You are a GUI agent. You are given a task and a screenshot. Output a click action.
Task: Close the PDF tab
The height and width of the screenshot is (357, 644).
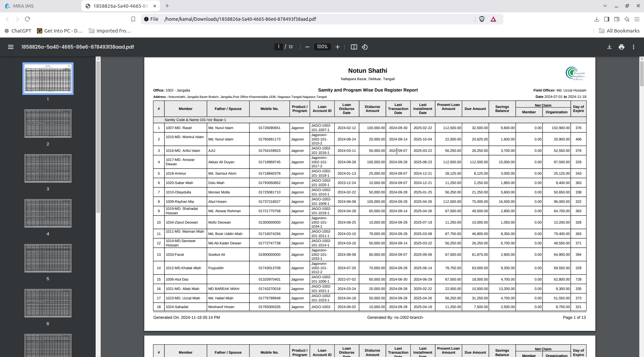[155, 6]
